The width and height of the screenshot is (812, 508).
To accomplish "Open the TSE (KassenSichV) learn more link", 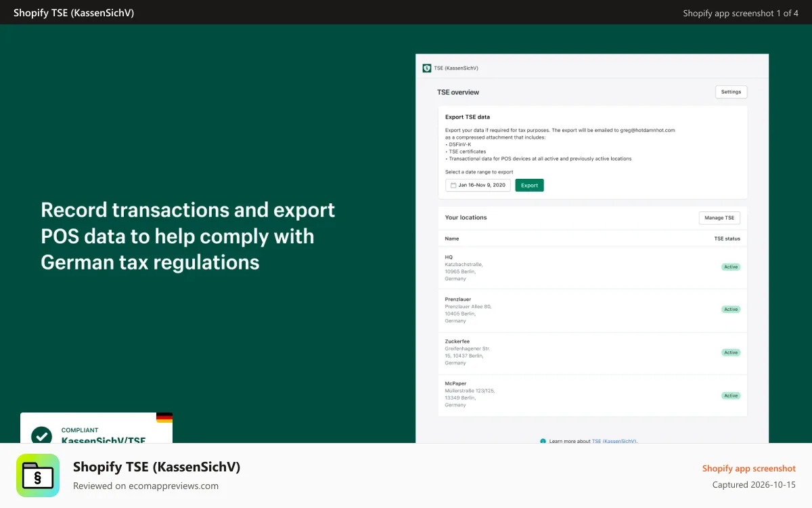I will [x=614, y=441].
